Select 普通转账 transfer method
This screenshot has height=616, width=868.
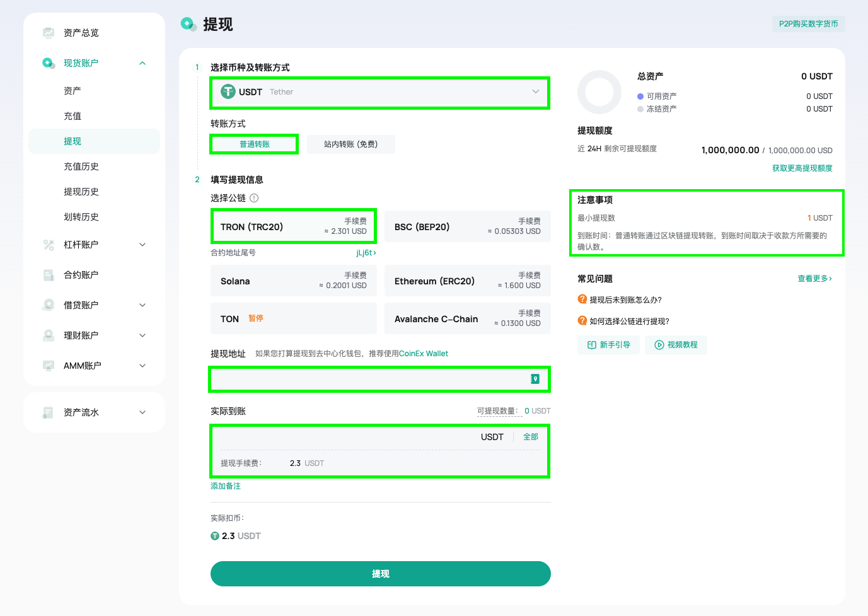(255, 144)
